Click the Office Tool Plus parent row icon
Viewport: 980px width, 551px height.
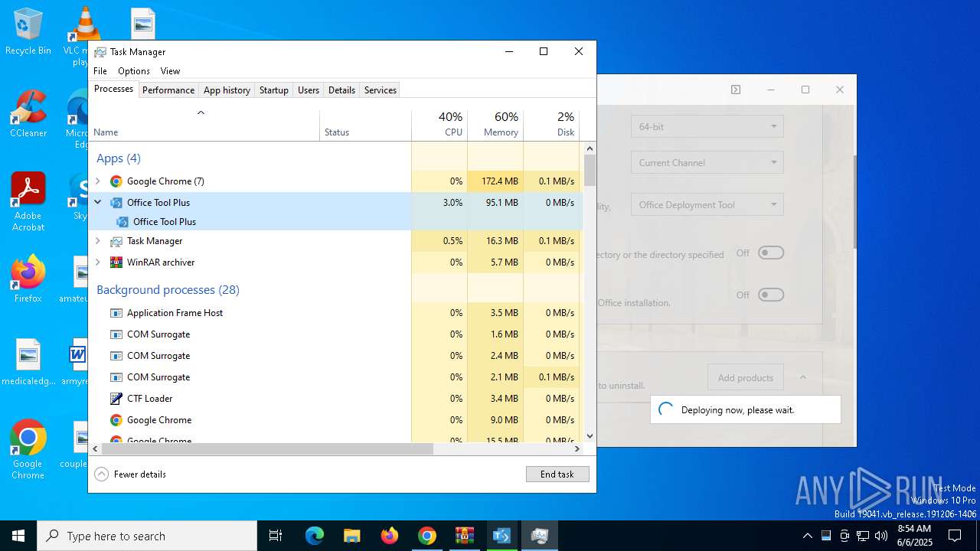click(116, 203)
